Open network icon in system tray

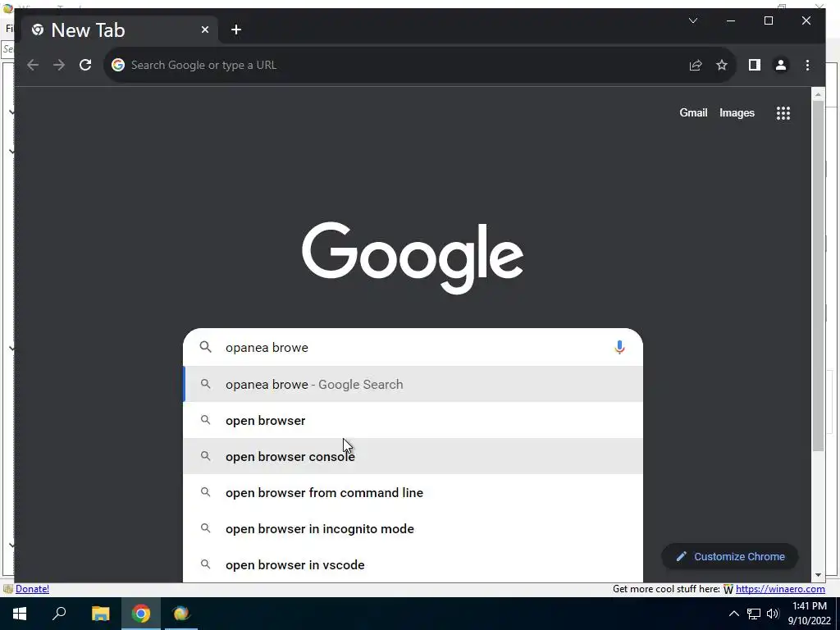click(x=754, y=614)
